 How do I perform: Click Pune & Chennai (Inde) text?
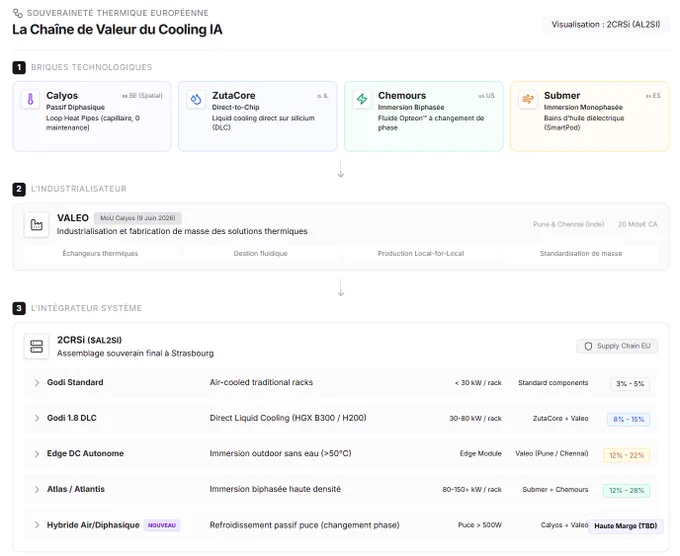(x=569, y=224)
